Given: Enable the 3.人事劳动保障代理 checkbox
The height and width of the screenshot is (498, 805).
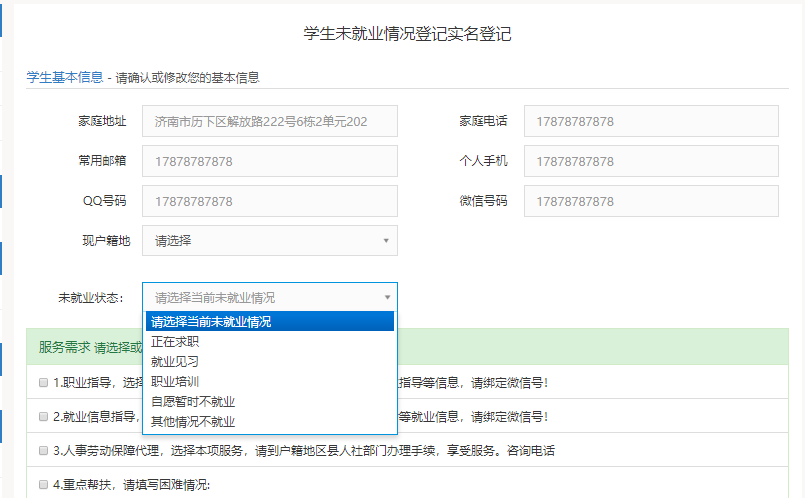Looking at the screenshot, I should tap(43, 450).
